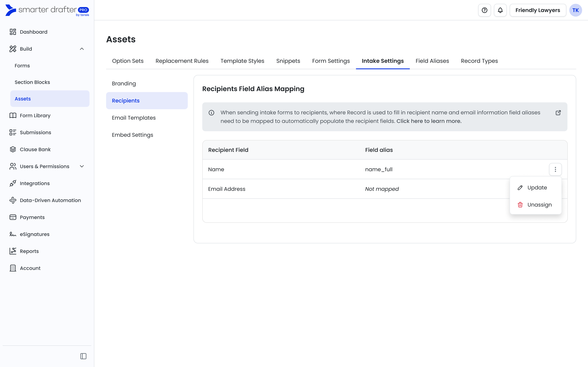Screen dimensions: 588x367
Task: Open the Record Types tab
Action: 479,61
